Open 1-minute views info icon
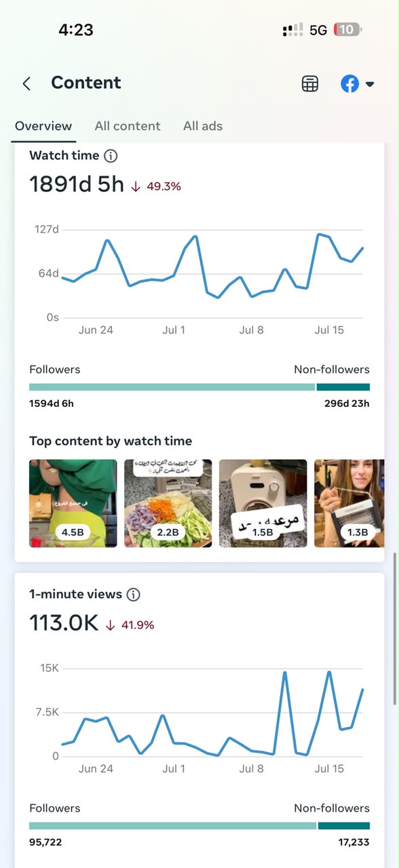The image size is (399, 868). pos(134,594)
